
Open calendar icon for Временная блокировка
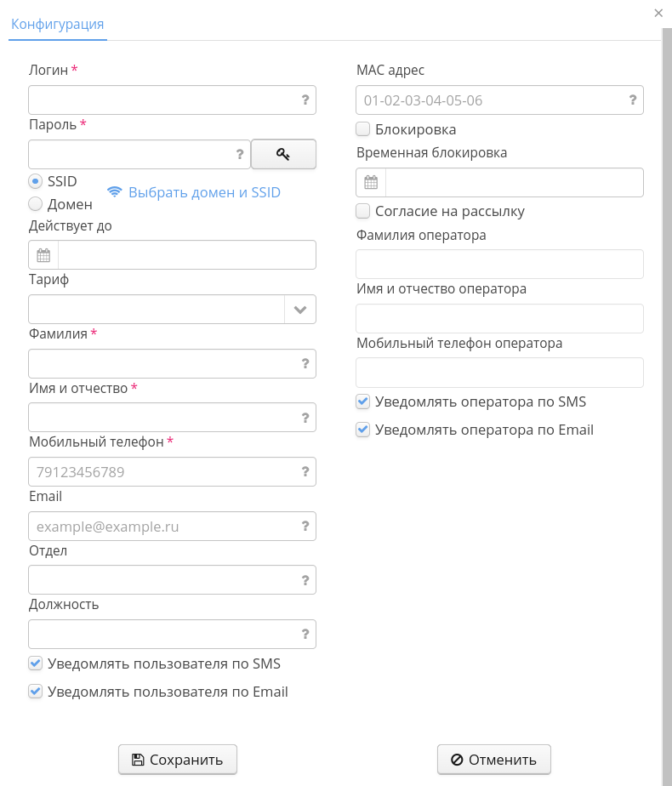point(371,182)
